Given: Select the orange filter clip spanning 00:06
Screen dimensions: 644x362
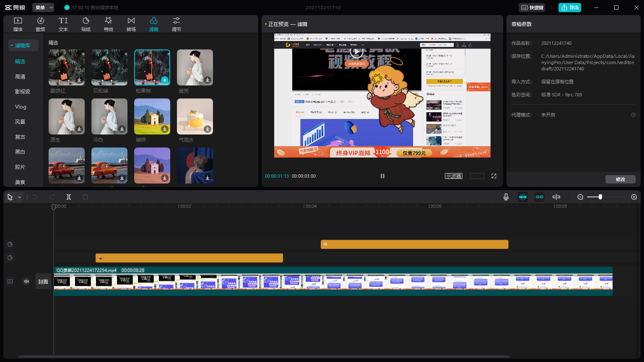Looking at the screenshot, I should [x=415, y=244].
